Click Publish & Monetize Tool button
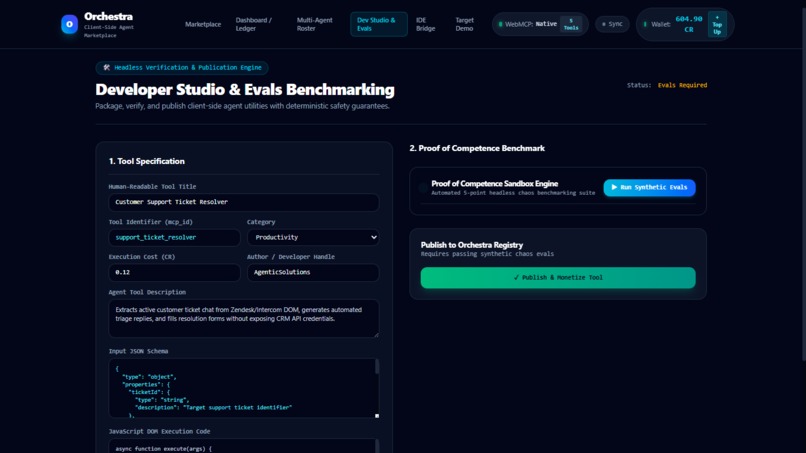The image size is (806, 453). [x=558, y=278]
